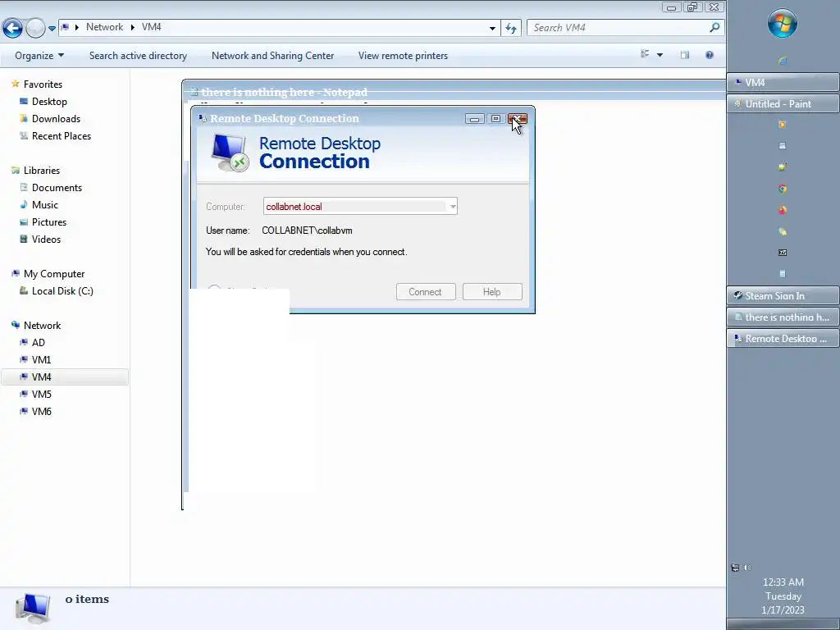
Task: Activate the Notepad taskbar button
Action: pos(783,317)
